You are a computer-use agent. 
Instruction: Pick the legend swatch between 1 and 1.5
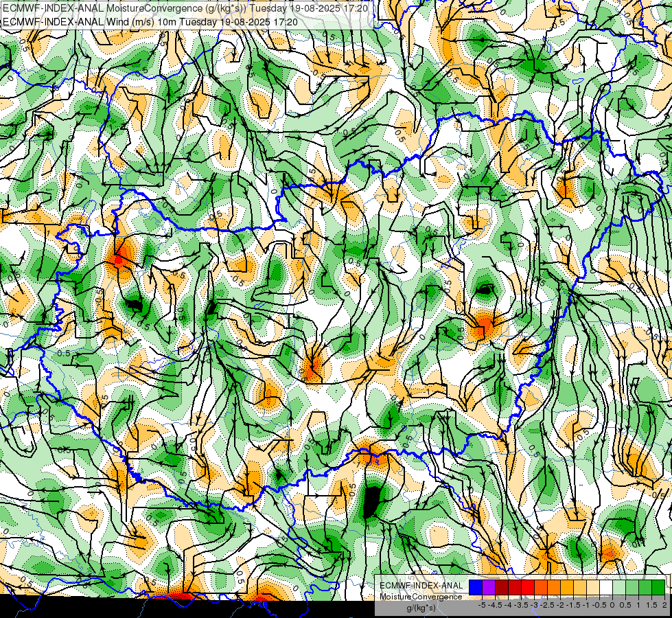pyautogui.click(x=645, y=587)
